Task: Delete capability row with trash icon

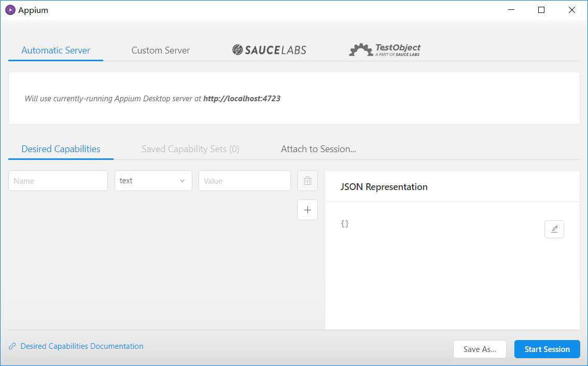Action: pyautogui.click(x=307, y=181)
